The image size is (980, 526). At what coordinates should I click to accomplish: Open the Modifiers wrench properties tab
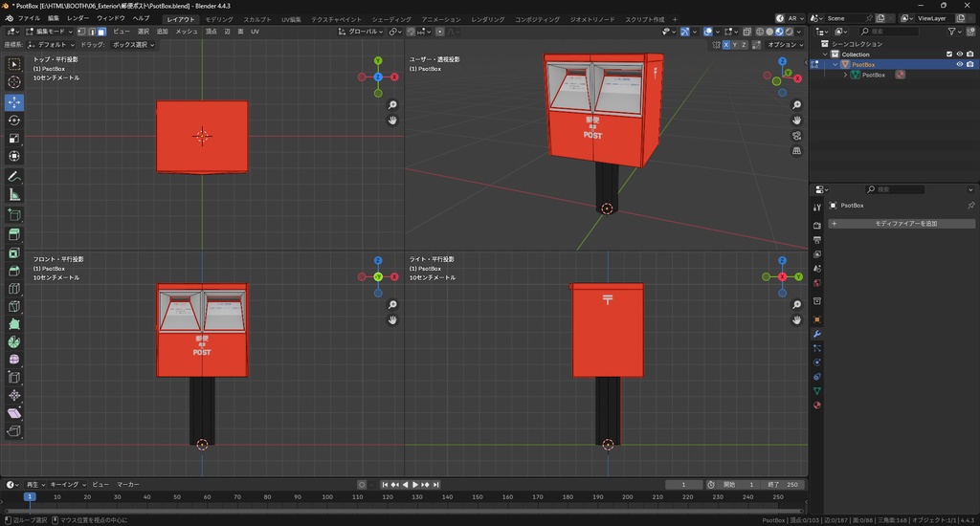click(817, 333)
